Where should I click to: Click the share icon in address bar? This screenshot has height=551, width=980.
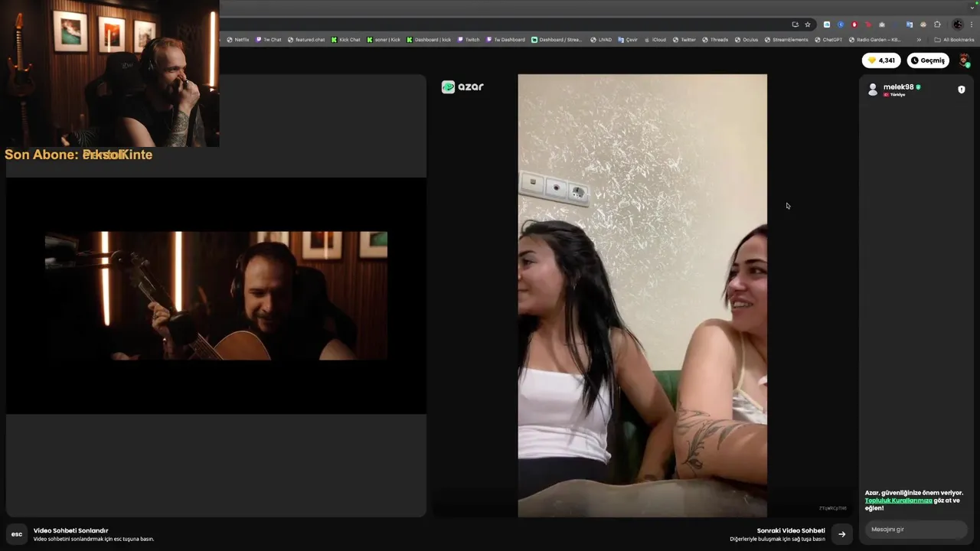point(795,24)
